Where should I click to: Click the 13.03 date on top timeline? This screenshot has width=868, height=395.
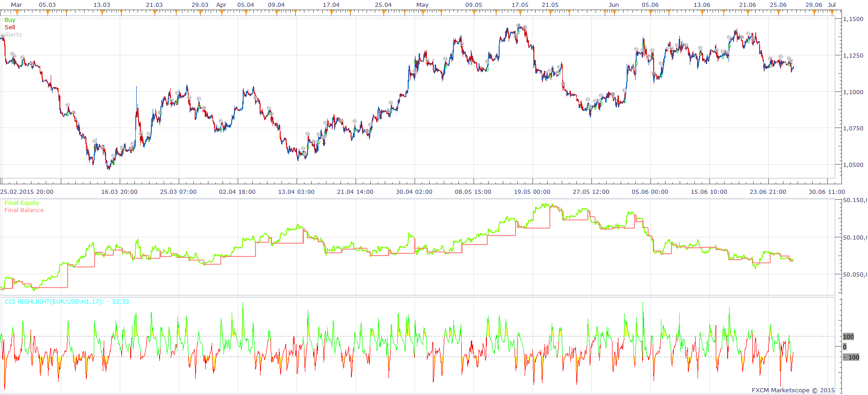(101, 5)
